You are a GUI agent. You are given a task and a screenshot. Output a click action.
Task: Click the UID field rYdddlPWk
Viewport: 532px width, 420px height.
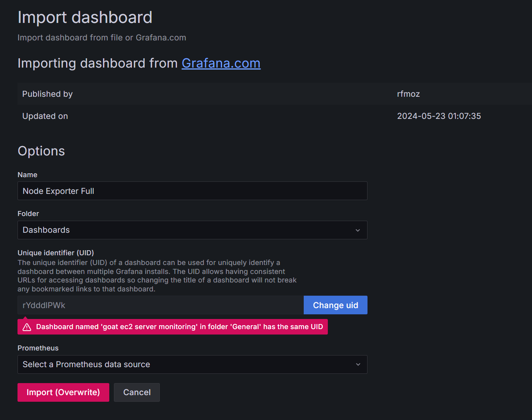(161, 305)
